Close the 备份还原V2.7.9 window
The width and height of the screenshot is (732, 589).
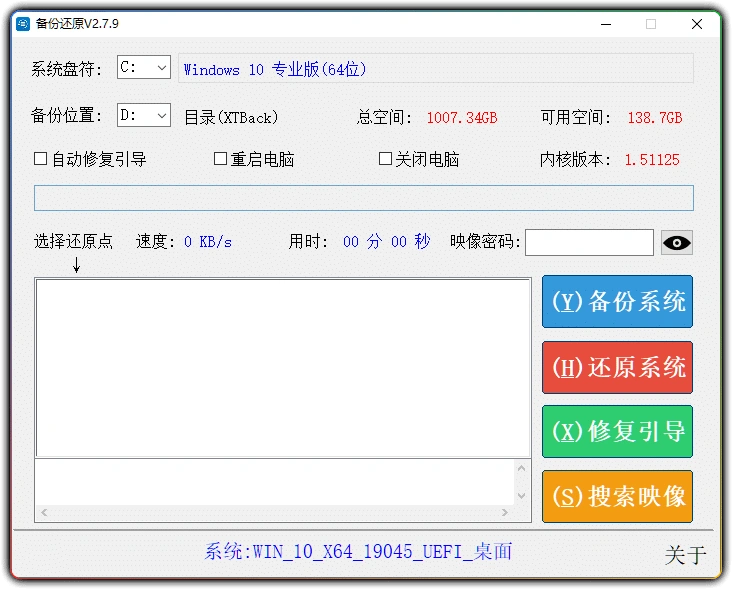[x=697, y=24]
